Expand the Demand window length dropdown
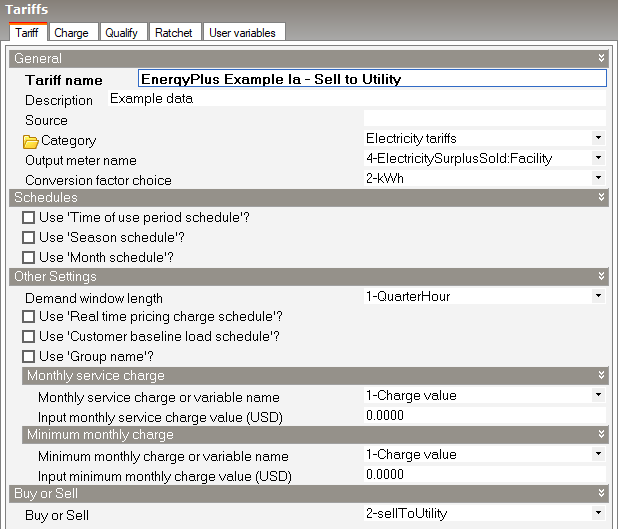 [x=597, y=297]
